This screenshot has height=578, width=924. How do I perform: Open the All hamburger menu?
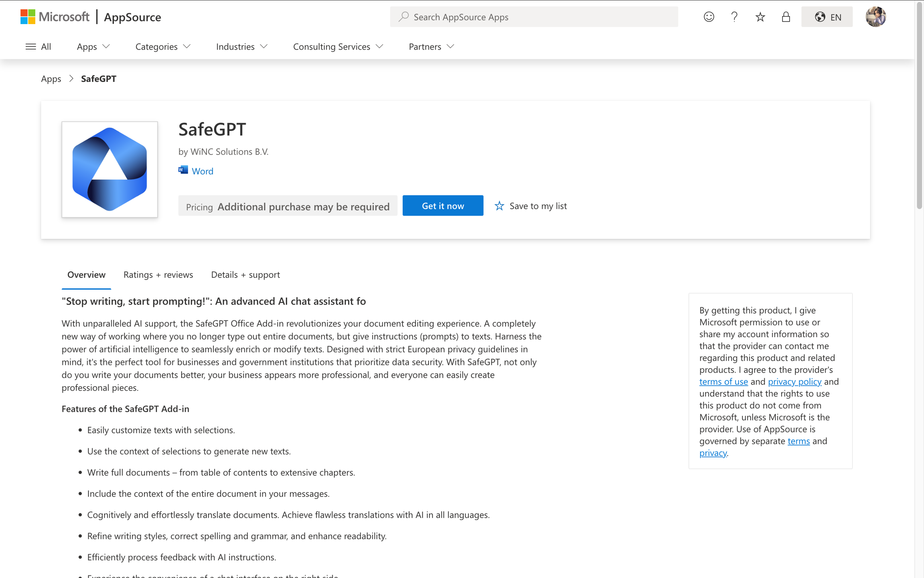38,47
